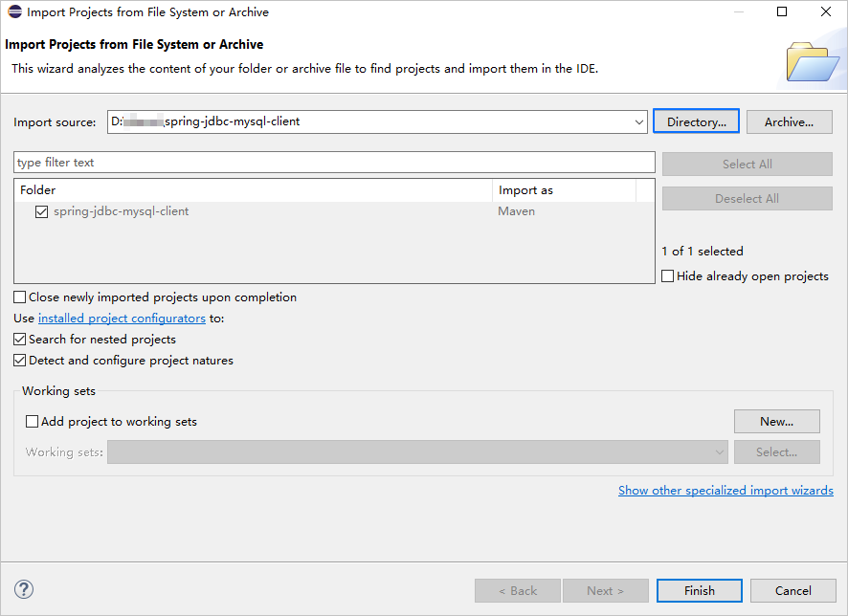Click the Directory... button
Screen dimensions: 848x616
click(696, 122)
